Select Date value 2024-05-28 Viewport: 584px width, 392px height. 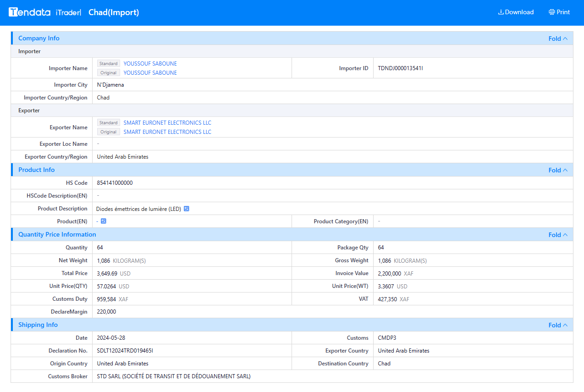point(111,338)
